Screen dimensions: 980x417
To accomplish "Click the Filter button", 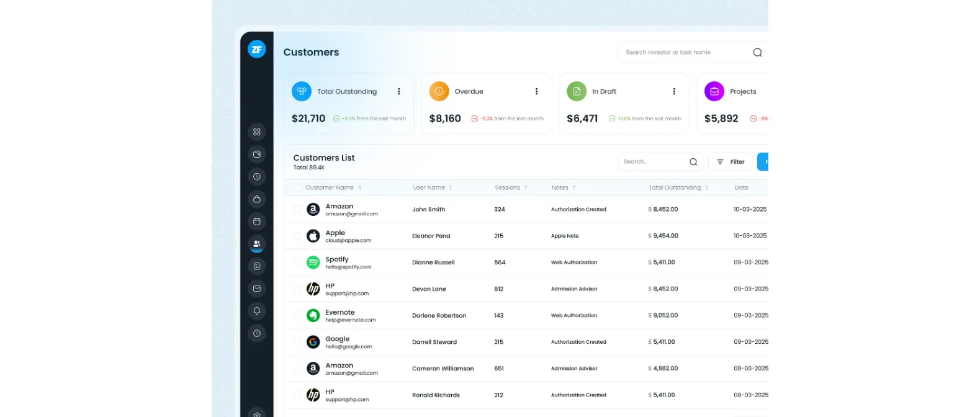I will [731, 162].
